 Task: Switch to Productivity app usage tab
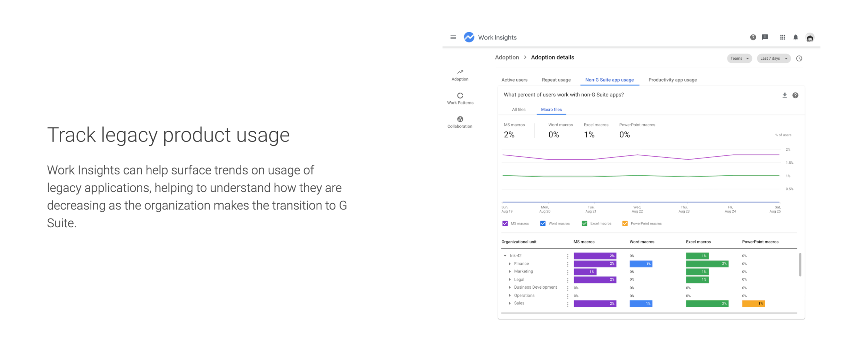672,80
